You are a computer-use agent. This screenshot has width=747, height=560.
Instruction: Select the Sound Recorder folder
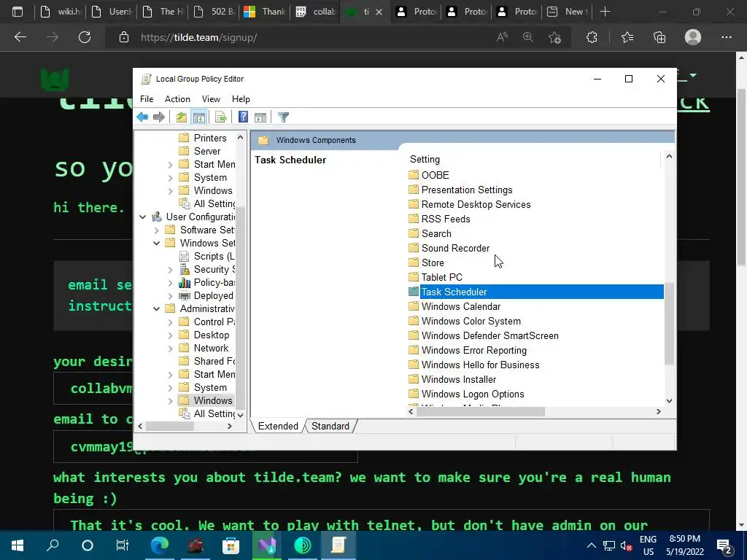[x=455, y=248]
